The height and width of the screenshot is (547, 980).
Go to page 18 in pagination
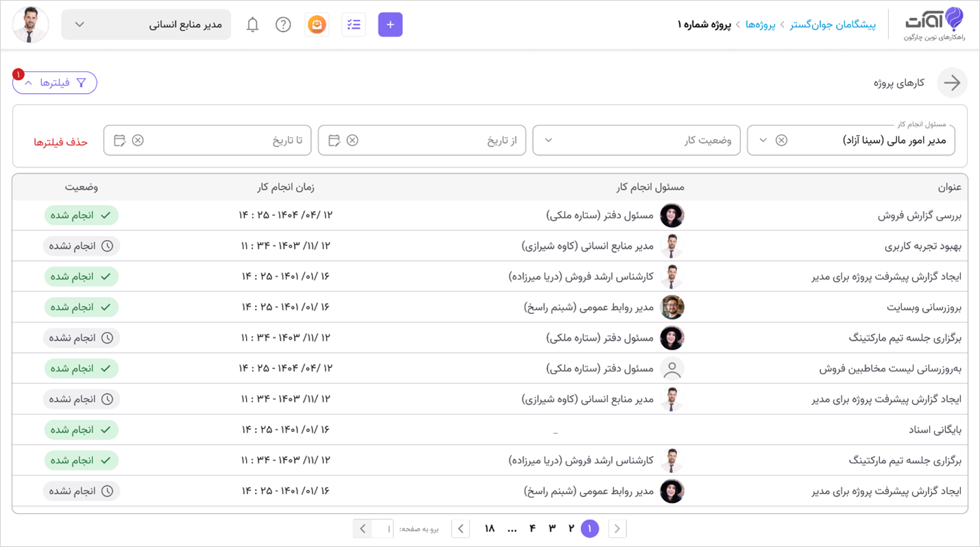click(x=489, y=528)
